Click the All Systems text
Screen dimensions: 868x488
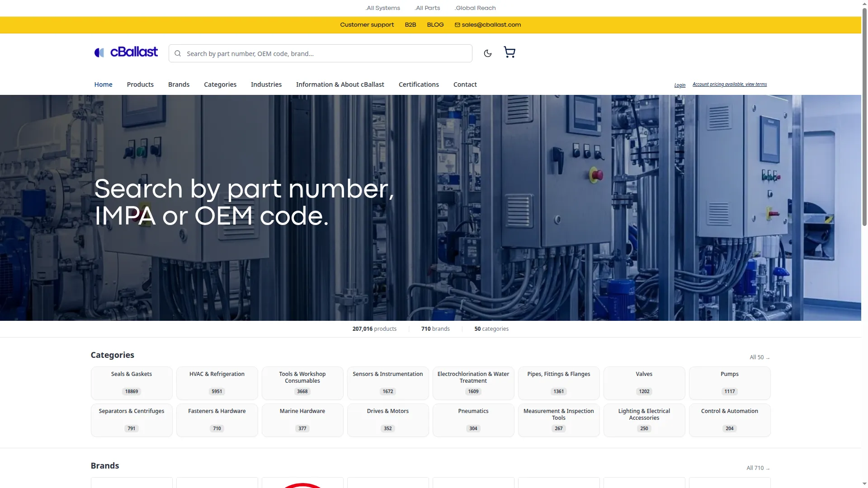click(382, 8)
